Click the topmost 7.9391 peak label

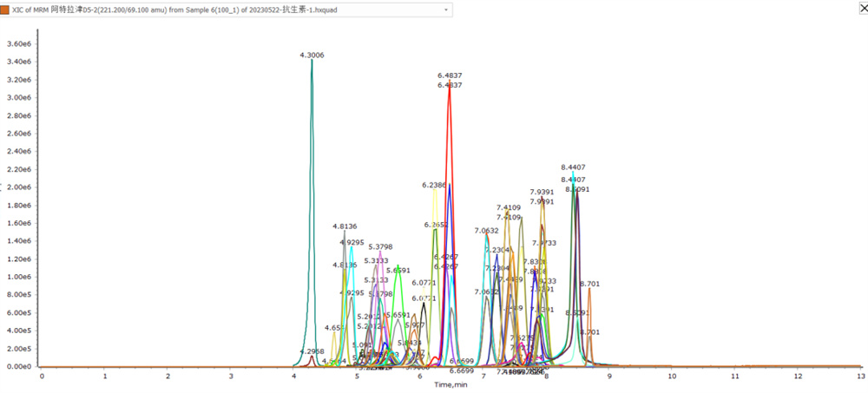click(x=542, y=193)
